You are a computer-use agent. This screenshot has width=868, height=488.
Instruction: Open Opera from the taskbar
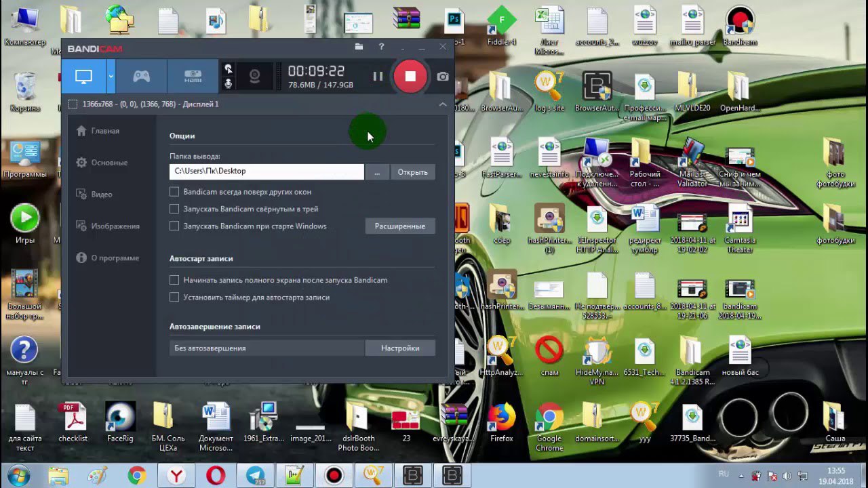click(x=216, y=475)
